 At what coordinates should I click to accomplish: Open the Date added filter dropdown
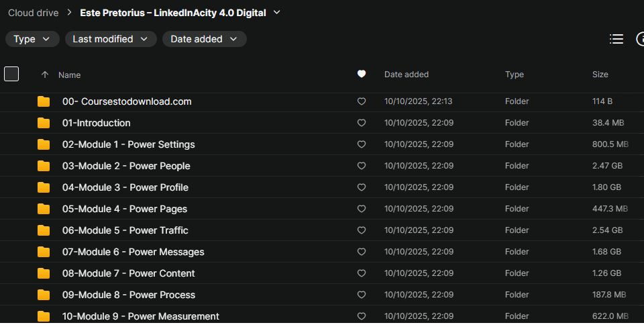(x=204, y=39)
